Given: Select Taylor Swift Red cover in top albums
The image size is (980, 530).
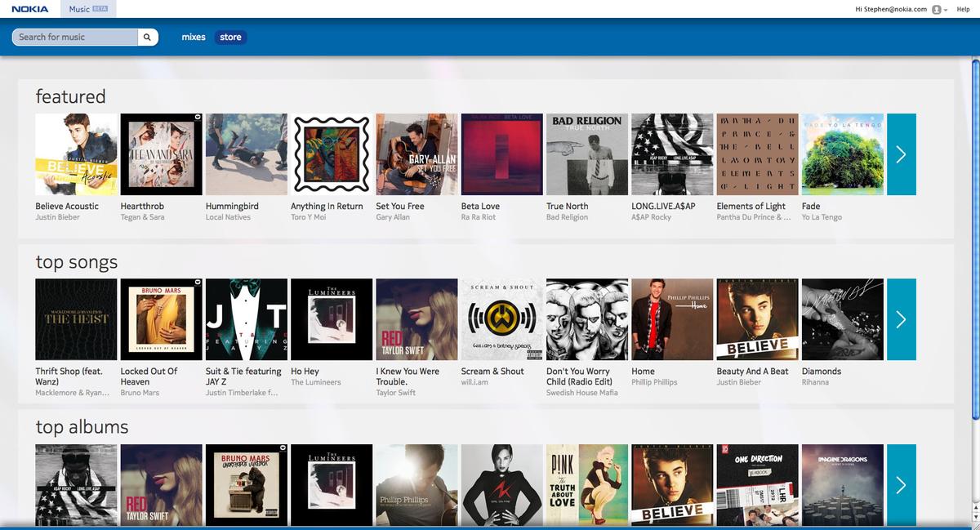Looking at the screenshot, I should 162,485.
